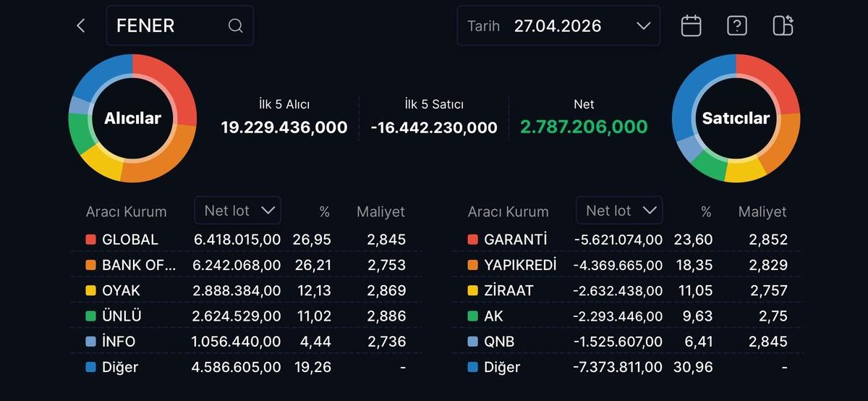The image size is (868, 401).
Task: Select the QNB seller row
Action: [627, 342]
